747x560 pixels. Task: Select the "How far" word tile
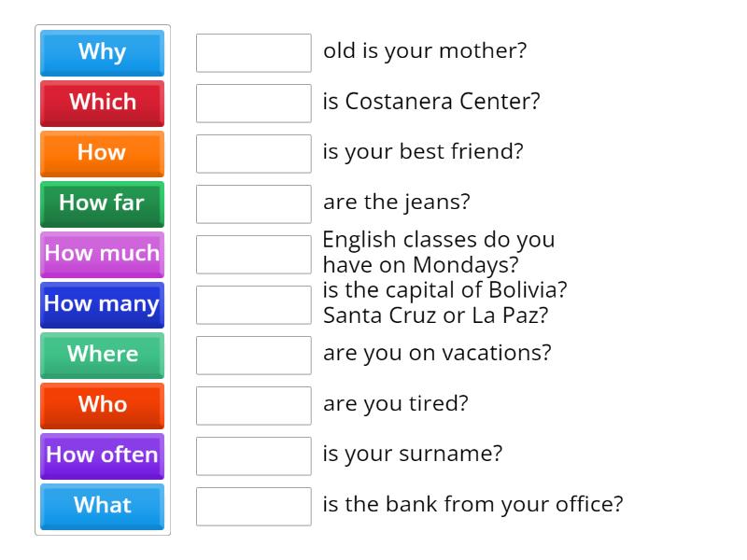coord(102,203)
